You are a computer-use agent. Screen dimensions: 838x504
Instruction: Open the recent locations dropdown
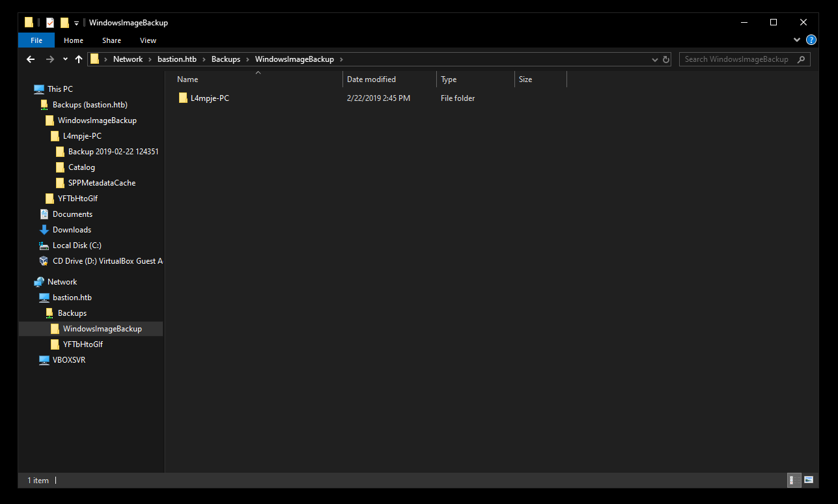65,59
